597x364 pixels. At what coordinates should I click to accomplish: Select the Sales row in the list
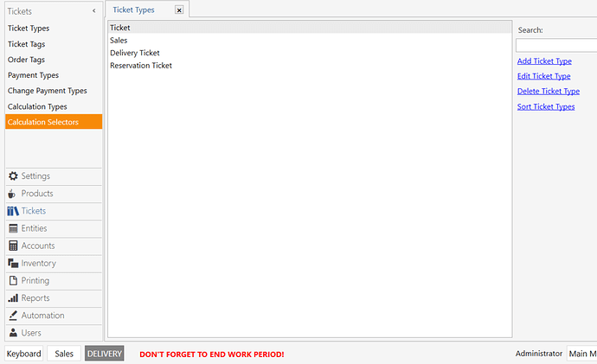point(310,40)
